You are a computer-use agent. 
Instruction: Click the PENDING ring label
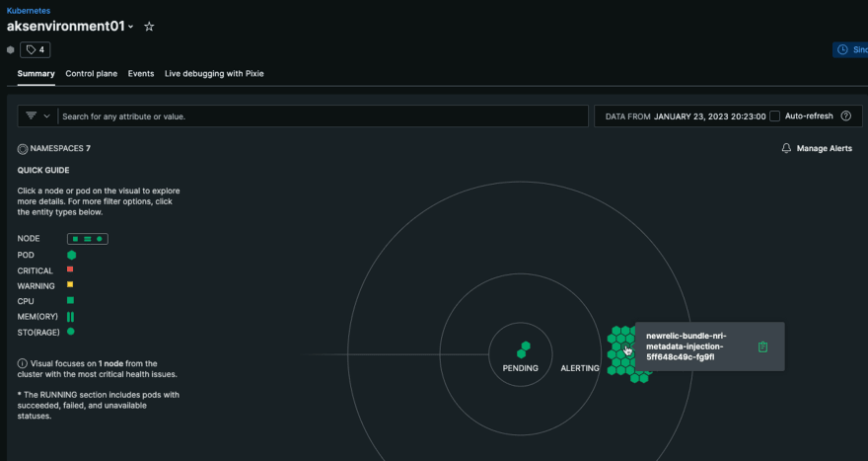(521, 368)
